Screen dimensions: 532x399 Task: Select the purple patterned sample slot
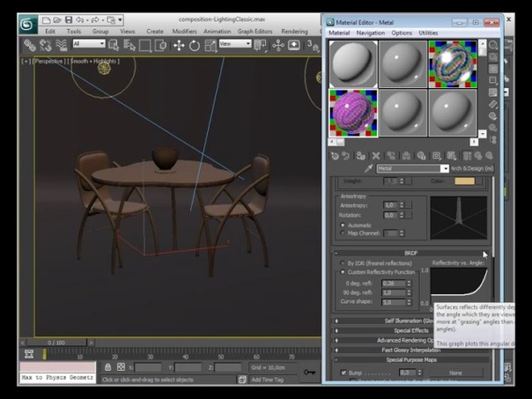click(353, 113)
